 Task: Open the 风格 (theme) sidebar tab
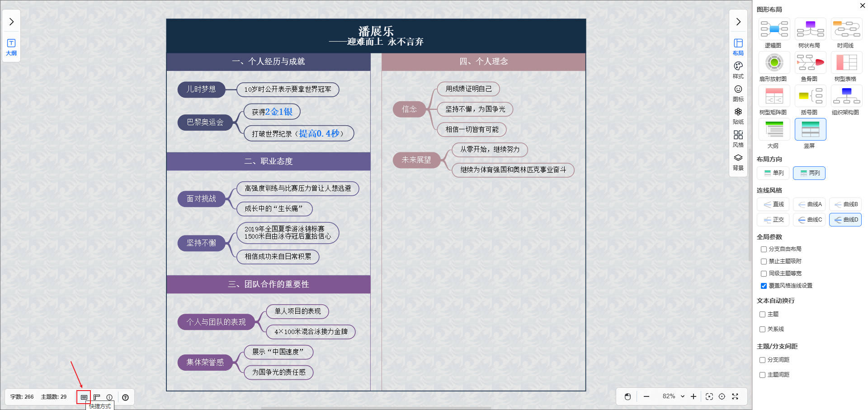click(x=738, y=139)
